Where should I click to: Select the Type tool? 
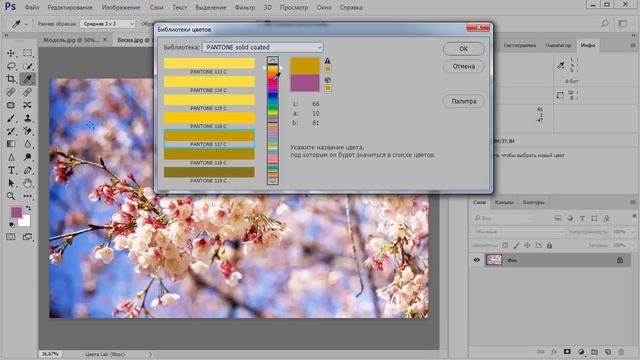pyautogui.click(x=11, y=170)
